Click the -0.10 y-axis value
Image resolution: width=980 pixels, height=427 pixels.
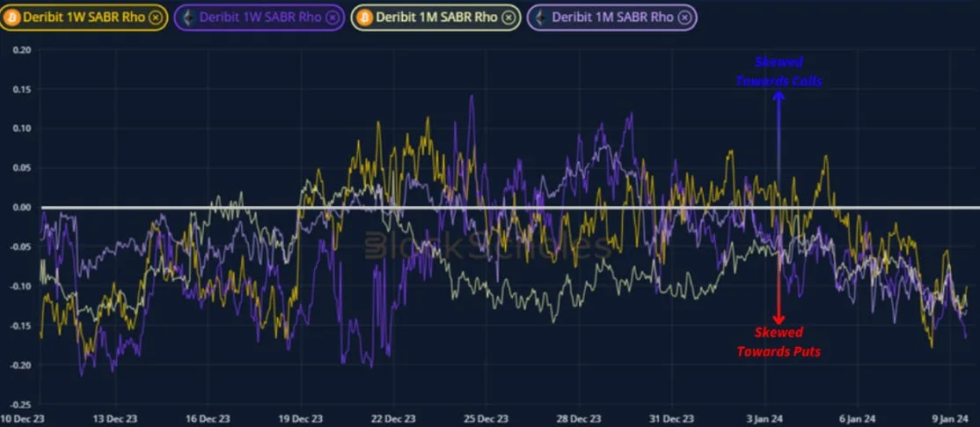(x=19, y=286)
